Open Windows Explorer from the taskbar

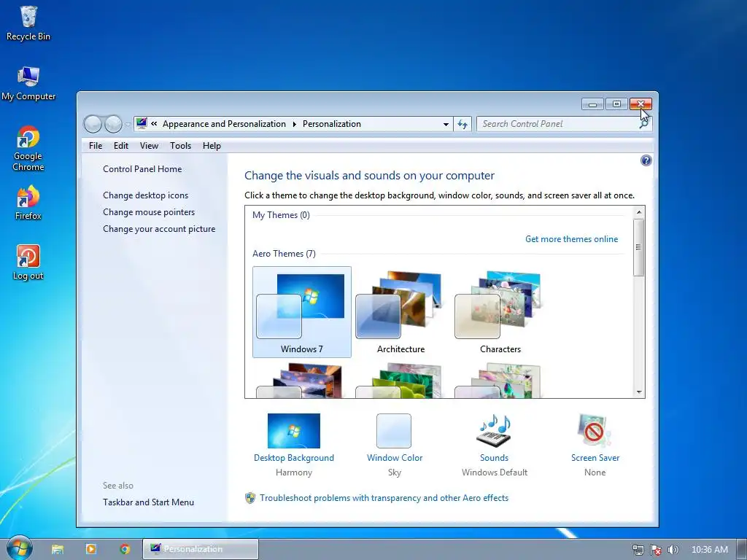pos(58,549)
